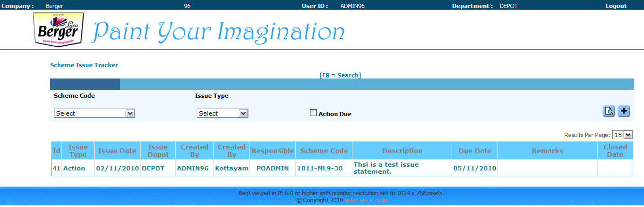The width and height of the screenshot is (644, 207).
Task: Click the Berger Paints logo
Action: pyautogui.click(x=59, y=29)
